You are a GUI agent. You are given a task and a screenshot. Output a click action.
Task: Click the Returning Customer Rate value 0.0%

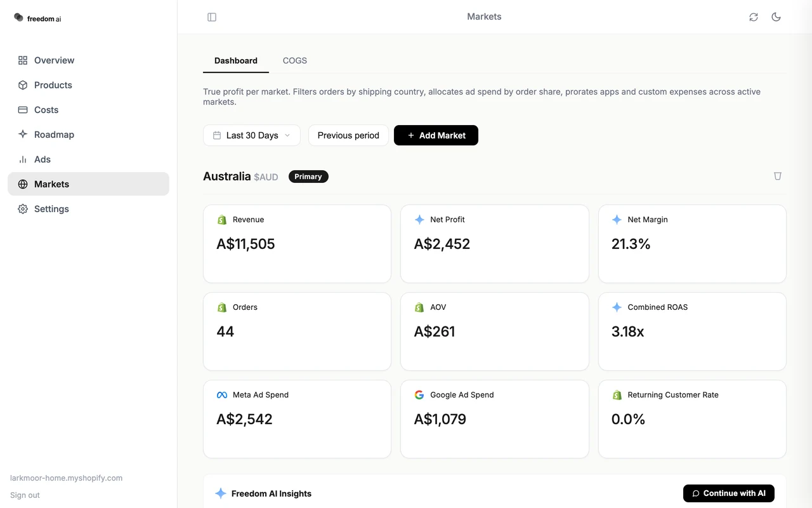[x=629, y=419]
